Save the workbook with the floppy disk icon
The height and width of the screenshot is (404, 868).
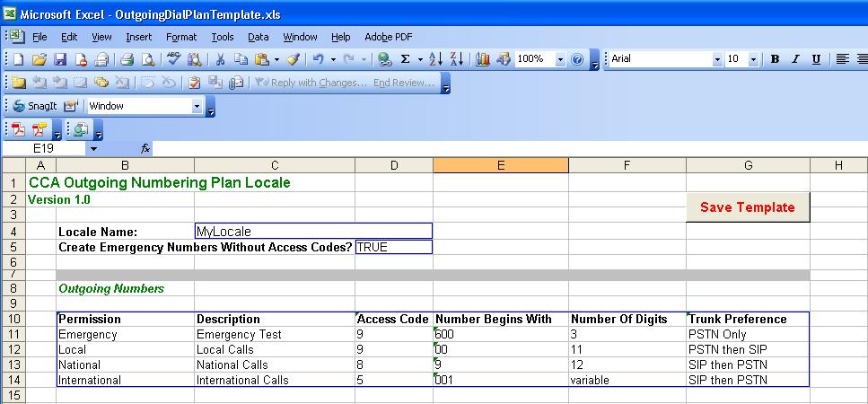60,59
